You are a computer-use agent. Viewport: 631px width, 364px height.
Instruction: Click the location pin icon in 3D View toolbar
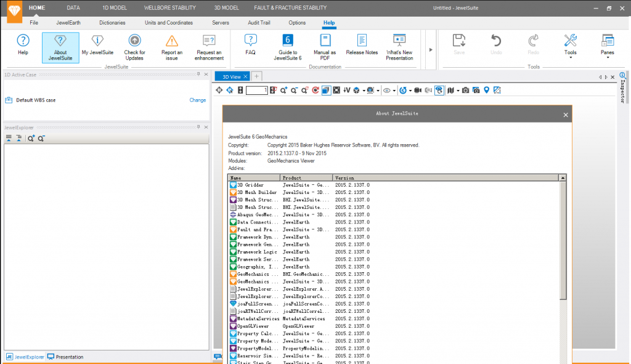(x=487, y=90)
